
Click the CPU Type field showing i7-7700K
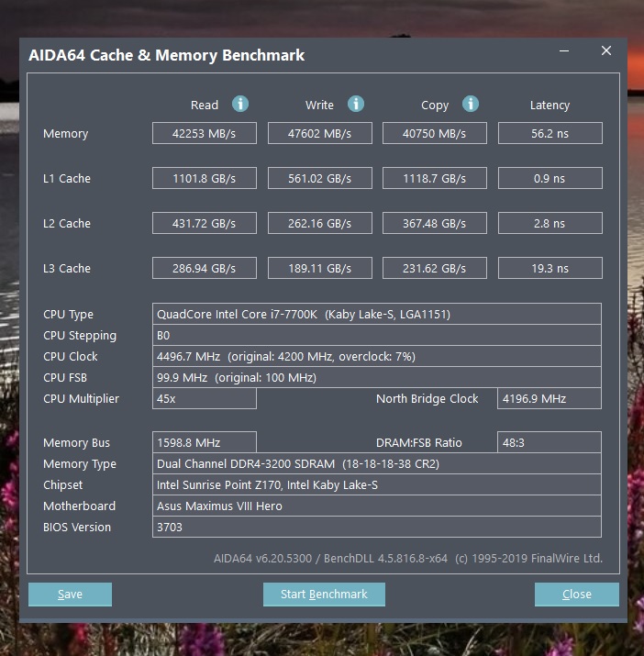[377, 314]
